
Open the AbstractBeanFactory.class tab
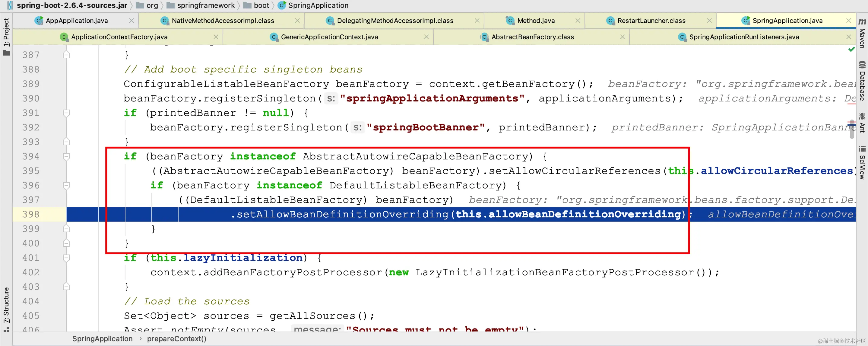(x=532, y=37)
